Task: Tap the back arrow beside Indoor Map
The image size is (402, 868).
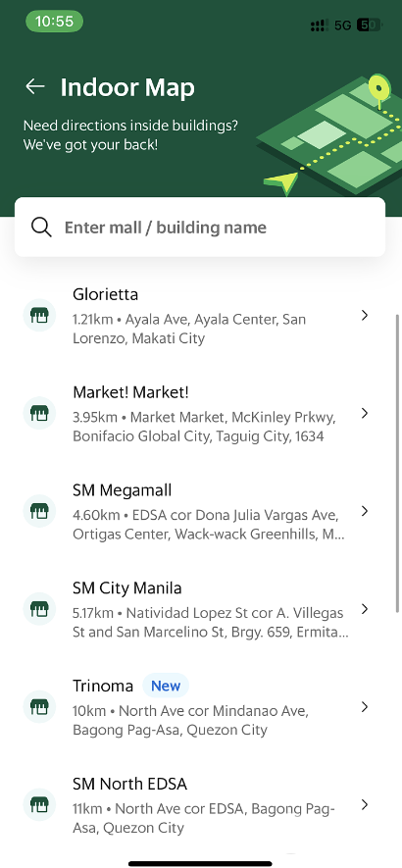Action: 35,86
